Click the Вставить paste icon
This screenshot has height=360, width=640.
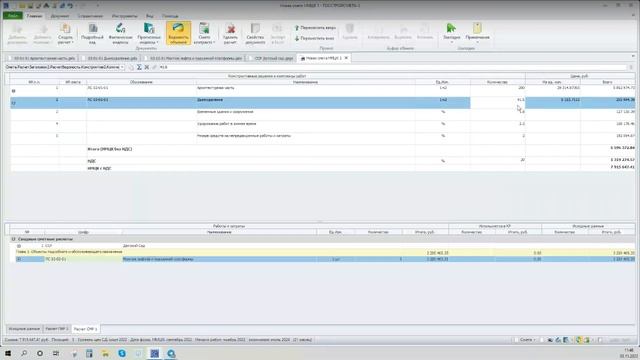tap(425, 31)
